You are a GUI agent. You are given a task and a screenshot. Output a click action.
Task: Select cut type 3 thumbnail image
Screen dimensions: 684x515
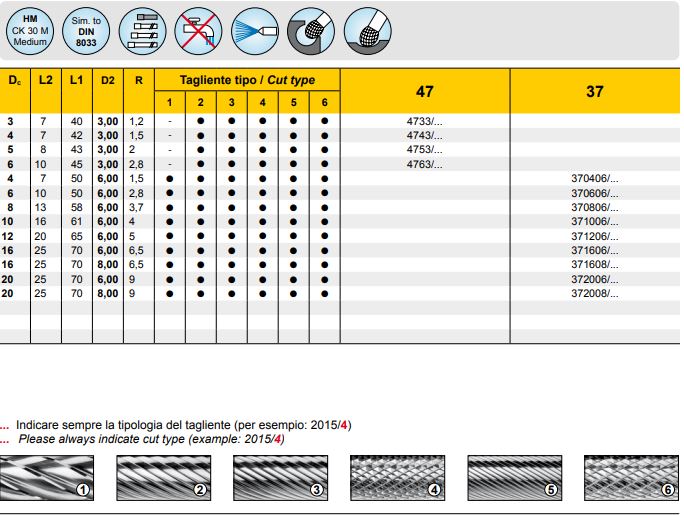click(x=280, y=477)
